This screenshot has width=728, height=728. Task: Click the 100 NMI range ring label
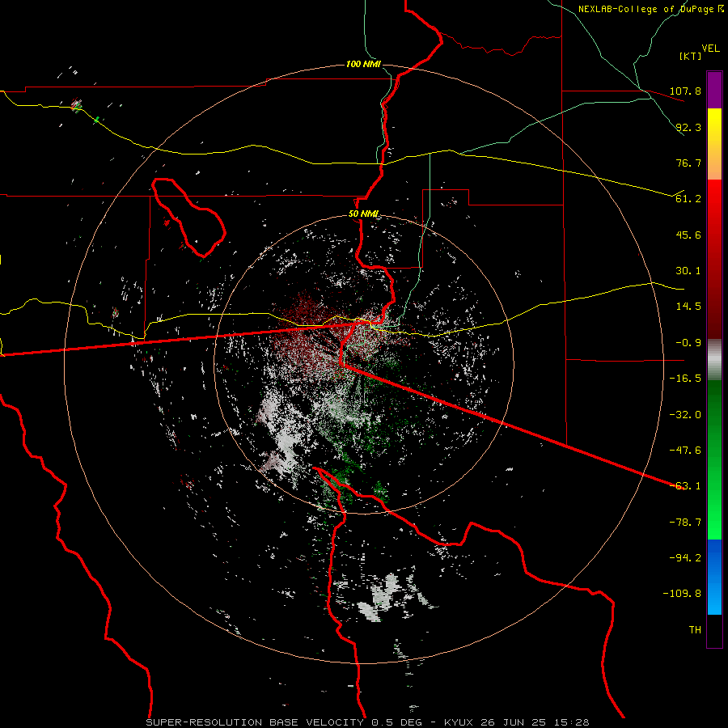pyautogui.click(x=363, y=64)
